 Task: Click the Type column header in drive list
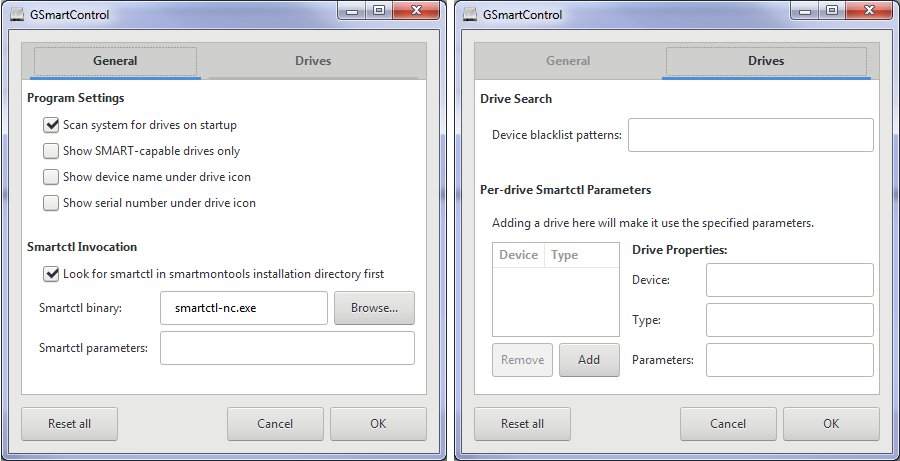click(582, 255)
